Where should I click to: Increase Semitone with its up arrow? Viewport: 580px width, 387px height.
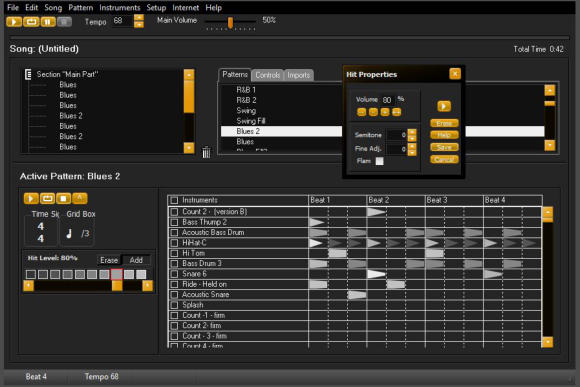[x=412, y=132]
